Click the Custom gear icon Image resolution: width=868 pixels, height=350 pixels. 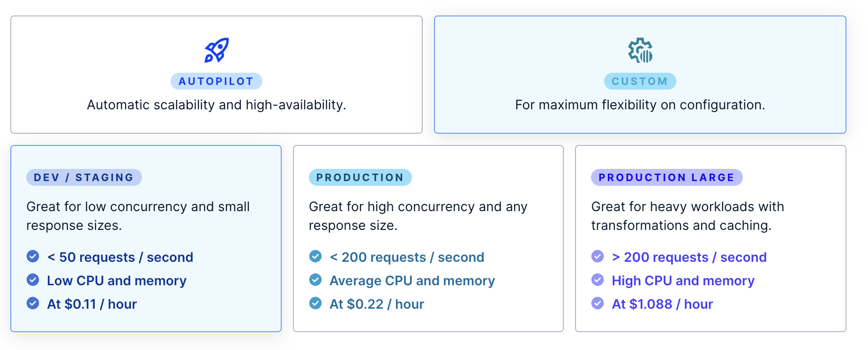point(640,50)
